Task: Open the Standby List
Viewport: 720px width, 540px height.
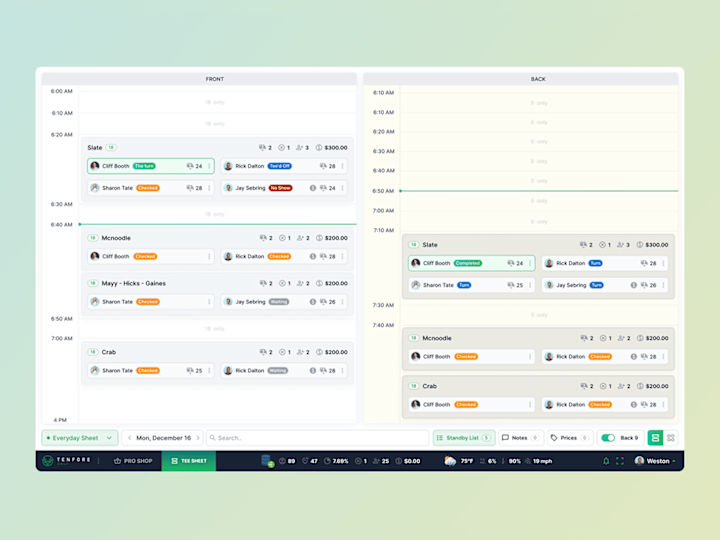Action: point(464,438)
